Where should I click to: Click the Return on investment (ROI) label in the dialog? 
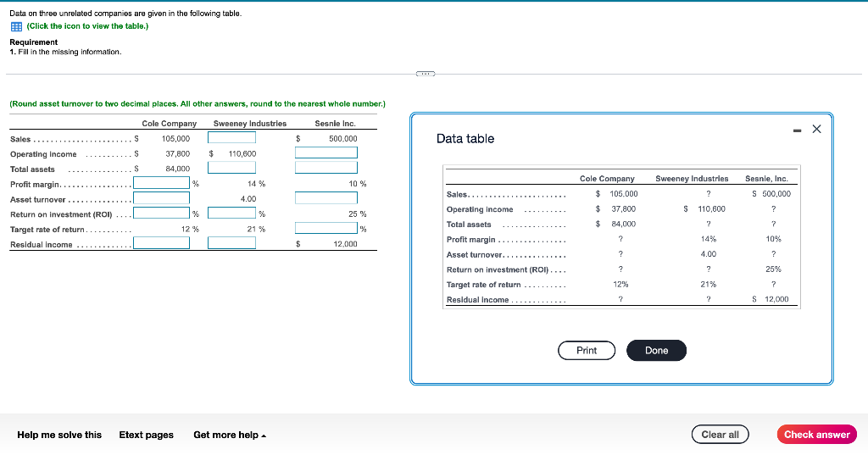point(498,269)
